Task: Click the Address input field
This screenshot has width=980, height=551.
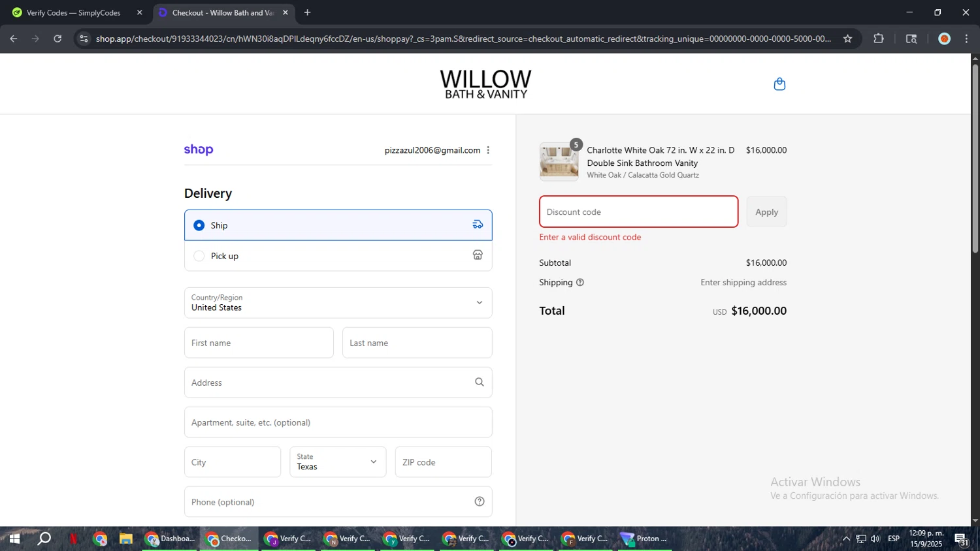Action: [x=338, y=383]
